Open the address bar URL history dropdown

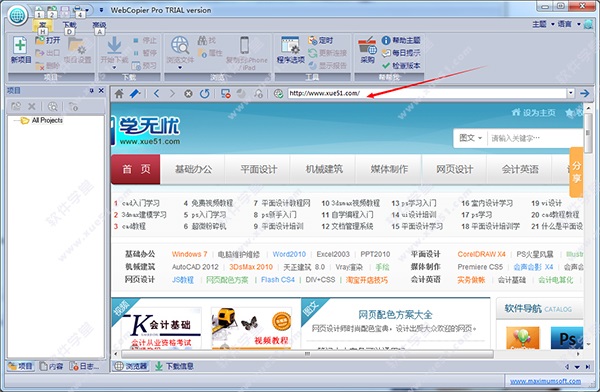tap(571, 93)
